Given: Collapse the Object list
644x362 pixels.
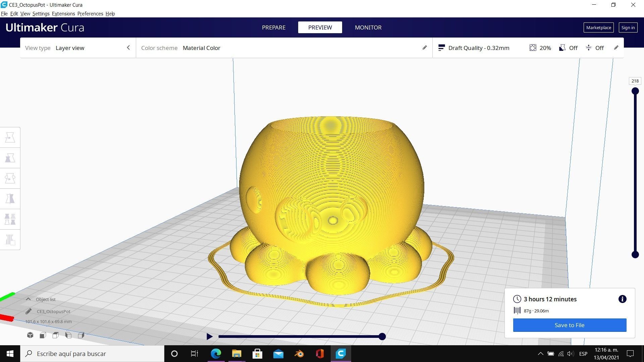Looking at the screenshot, I should (x=28, y=299).
